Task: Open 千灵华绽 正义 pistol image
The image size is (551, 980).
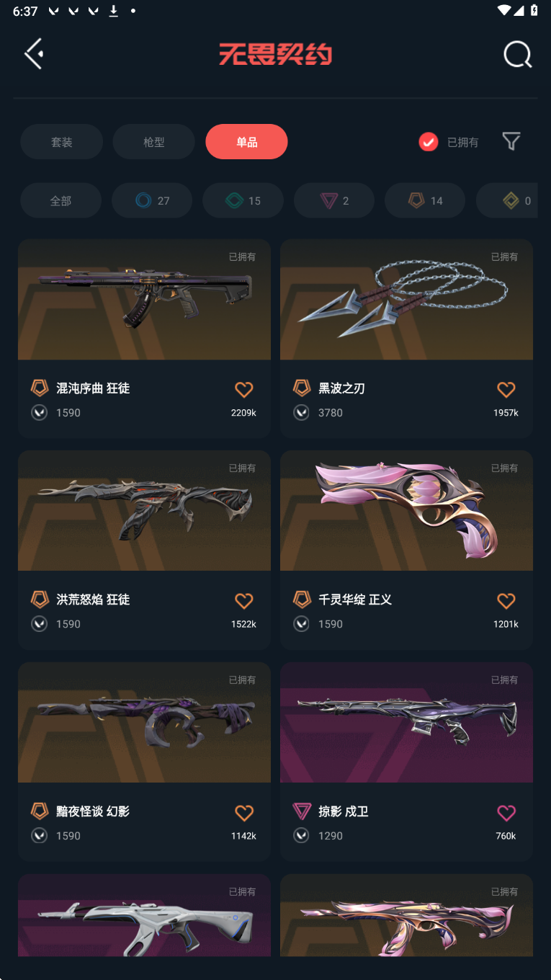Action: click(406, 510)
